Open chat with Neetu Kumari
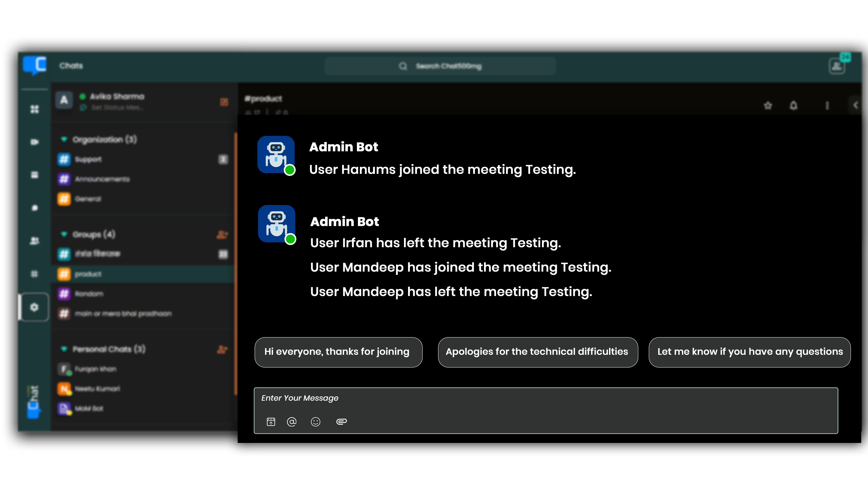 [x=143, y=389]
